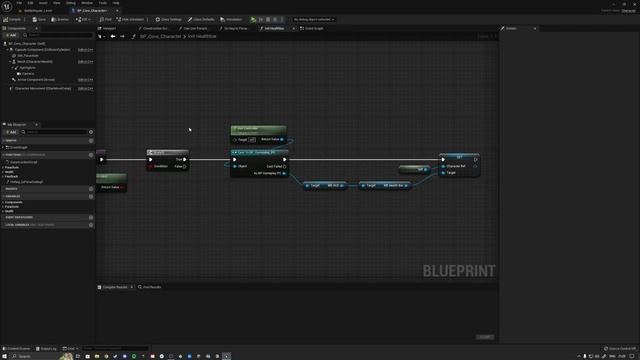Click the Simulation toolbar button
This screenshot has width=640, height=360.
click(x=231, y=20)
